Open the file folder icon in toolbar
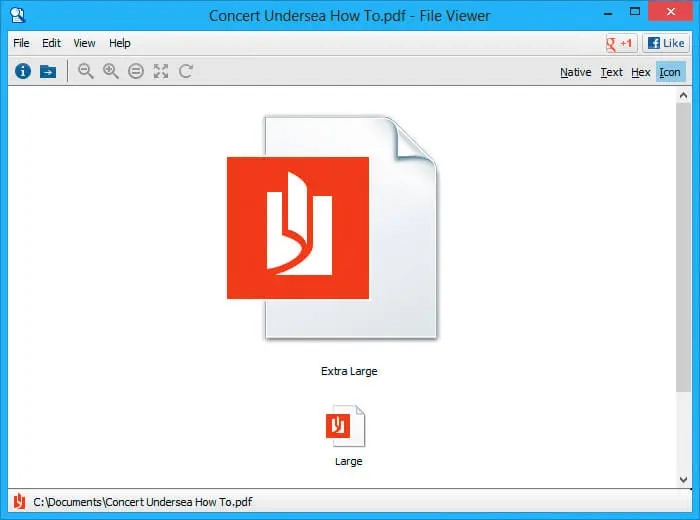 click(48, 71)
